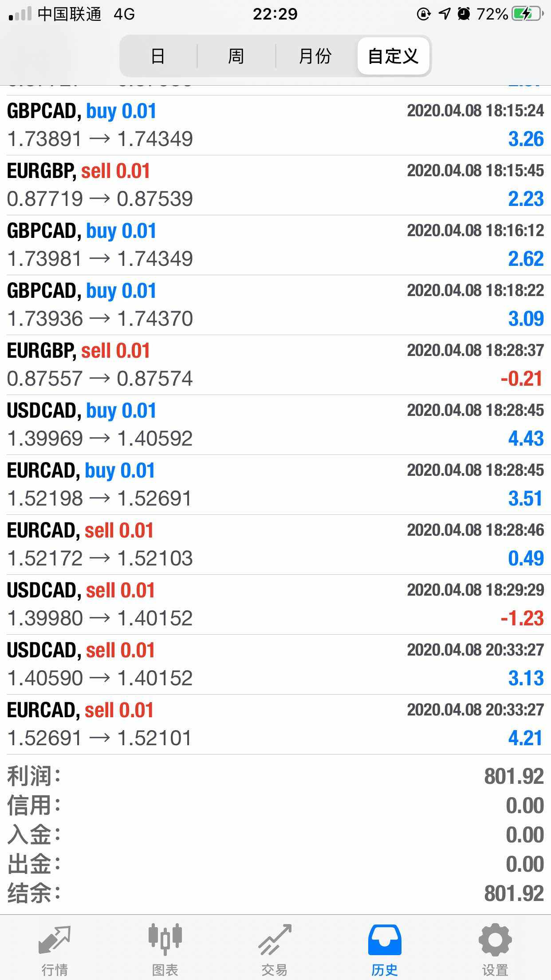The image size is (551, 980).
Task: Open the EURCAD sell trade with 4.21 profit
Action: pos(275,724)
